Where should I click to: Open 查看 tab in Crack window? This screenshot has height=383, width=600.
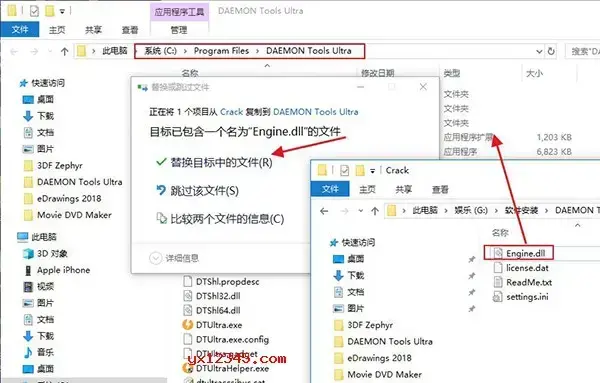click(440, 189)
